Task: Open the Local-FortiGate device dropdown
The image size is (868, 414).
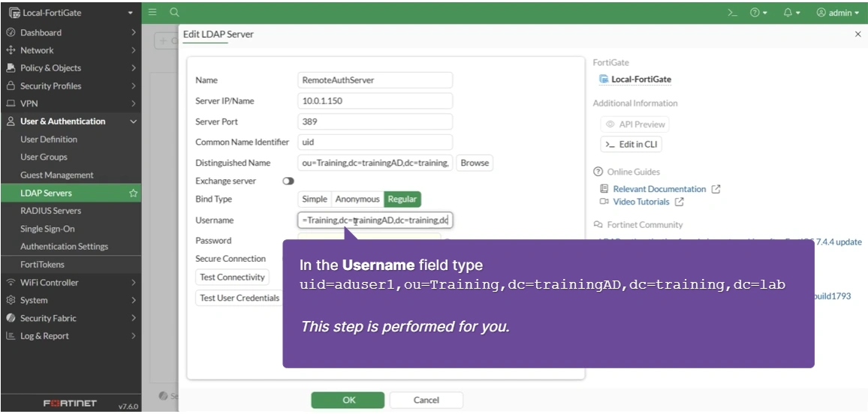Action: tap(71, 12)
